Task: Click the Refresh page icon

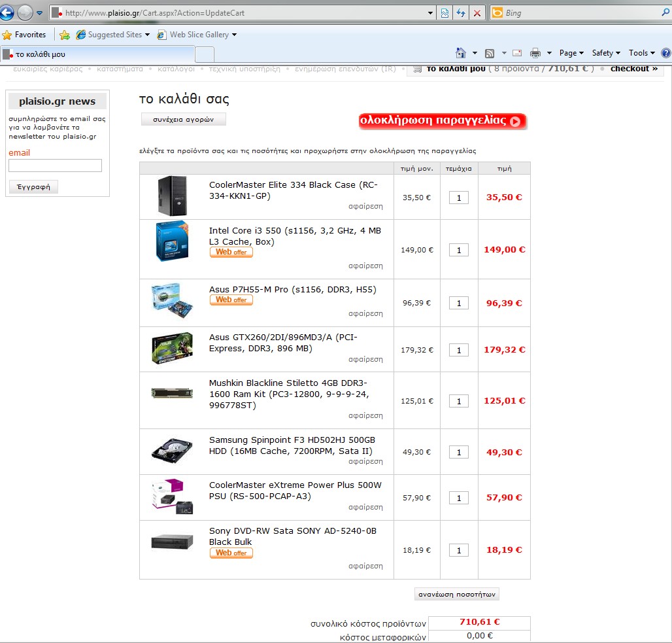Action: 461,13
